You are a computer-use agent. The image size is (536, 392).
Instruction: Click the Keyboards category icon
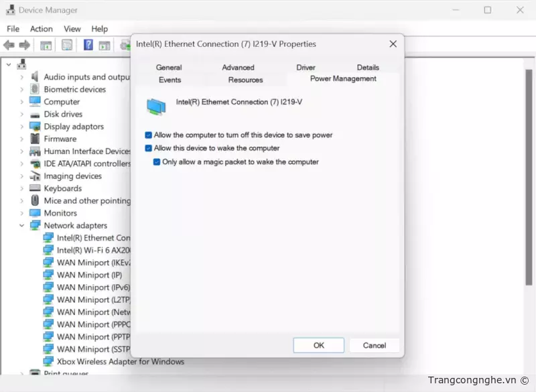(x=35, y=188)
